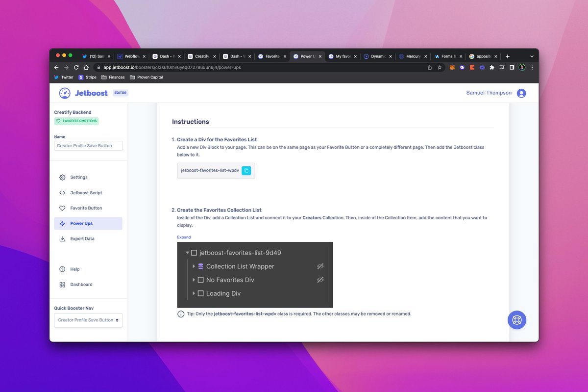
Task: Open the Finances bookmarks folder
Action: tap(113, 77)
